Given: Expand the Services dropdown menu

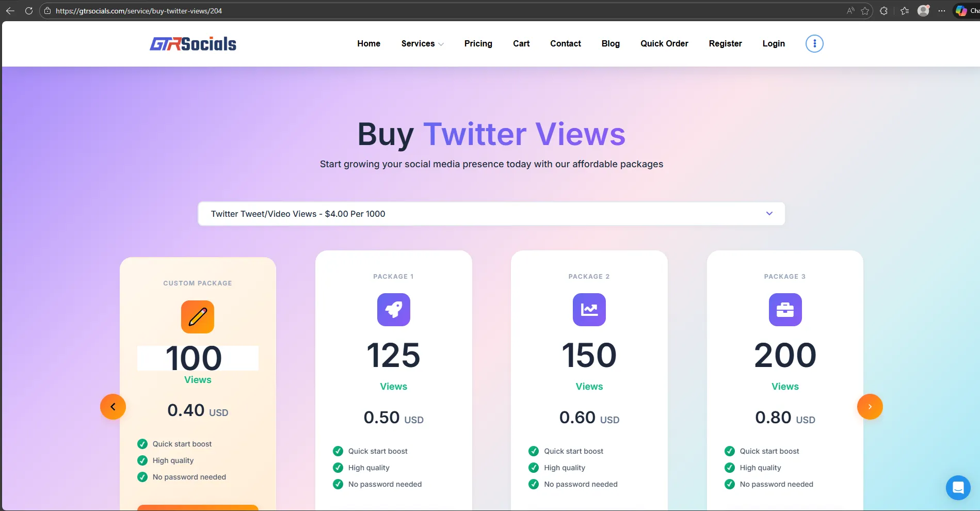Looking at the screenshot, I should pos(422,43).
